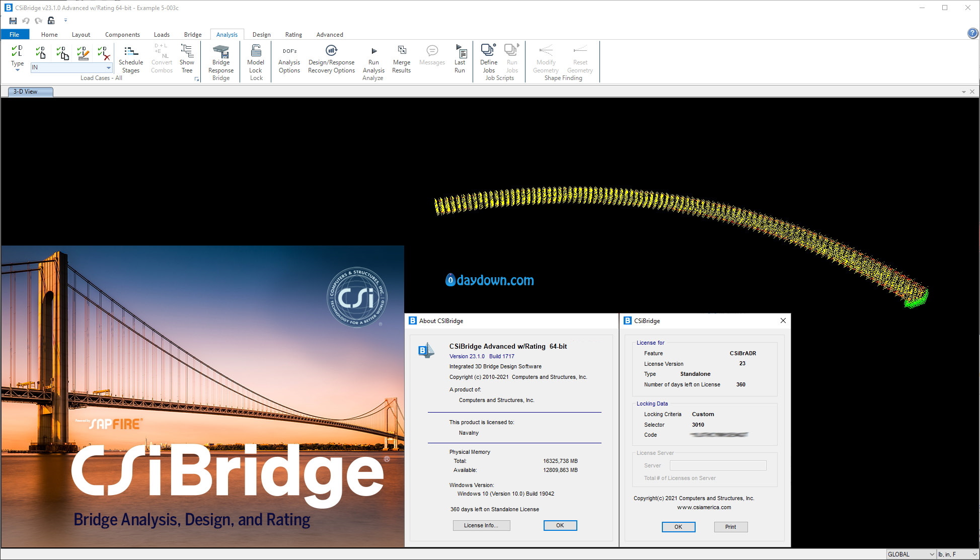
Task: Redo the last action from quick access
Action: pos(38,21)
